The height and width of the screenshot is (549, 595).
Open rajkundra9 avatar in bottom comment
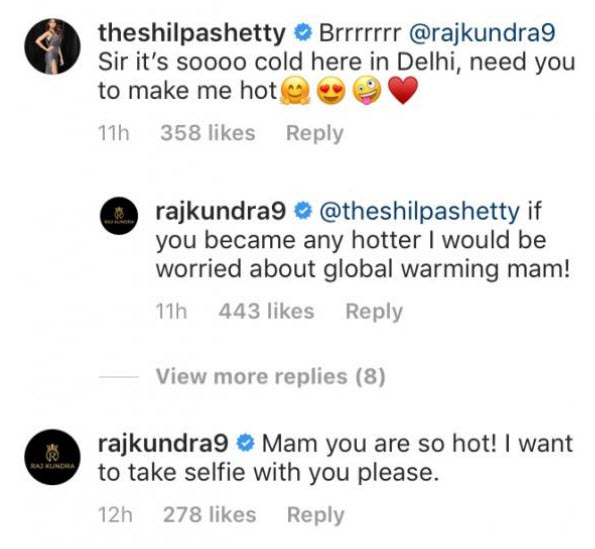[x=52, y=457]
